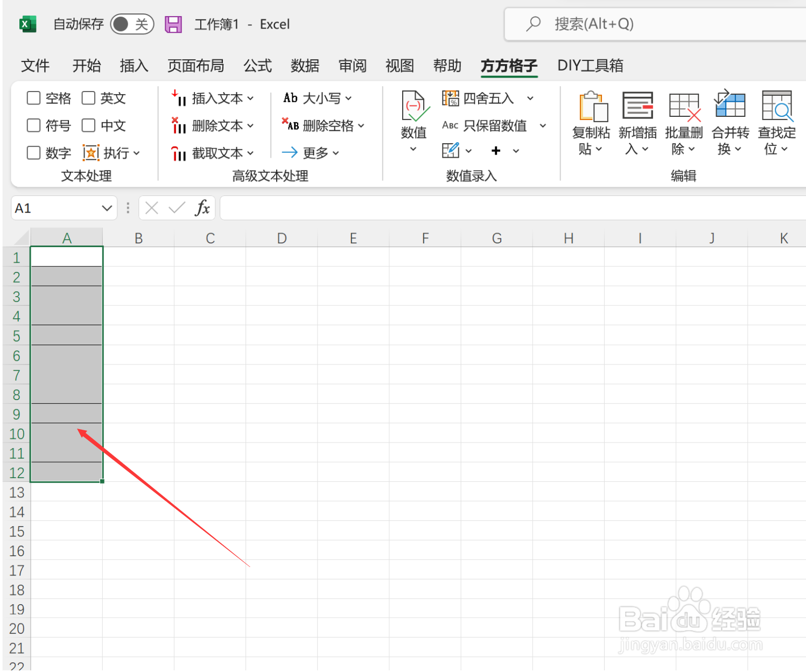Select row 5 header
Viewport: 806px width, 672px height.
pos(17,336)
